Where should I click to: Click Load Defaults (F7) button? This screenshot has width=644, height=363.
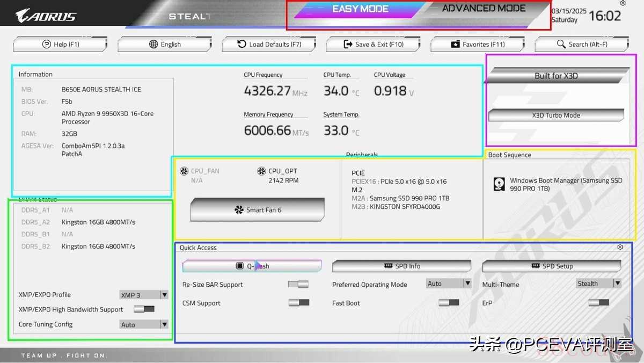[269, 45]
